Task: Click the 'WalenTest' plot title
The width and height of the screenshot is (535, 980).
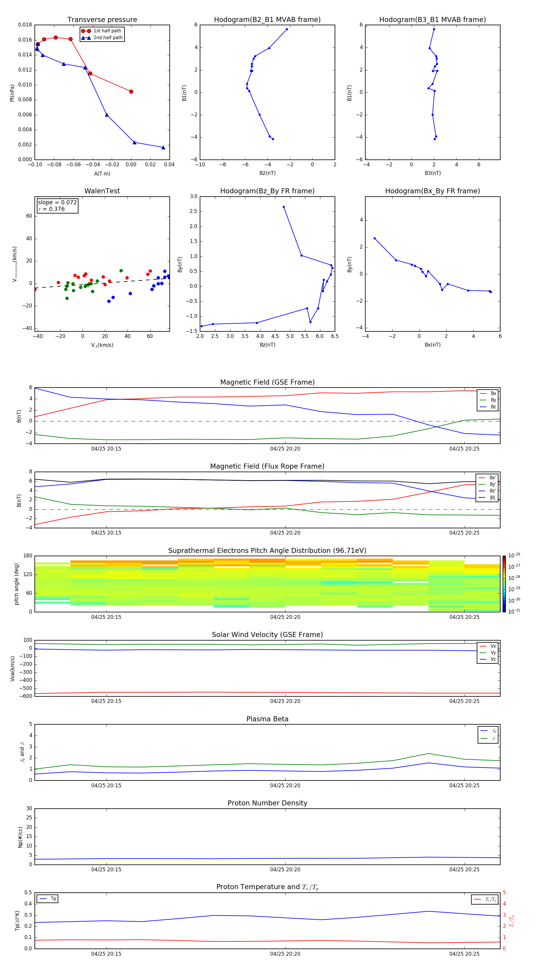Action: 102,191
